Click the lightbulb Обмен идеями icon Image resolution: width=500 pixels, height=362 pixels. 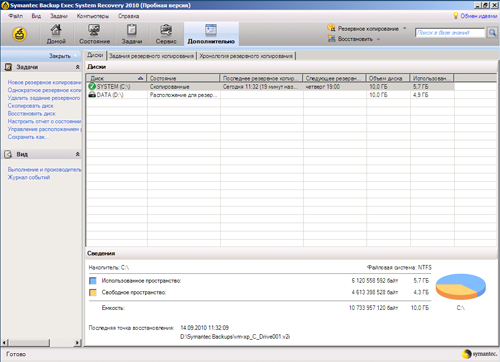(x=456, y=16)
